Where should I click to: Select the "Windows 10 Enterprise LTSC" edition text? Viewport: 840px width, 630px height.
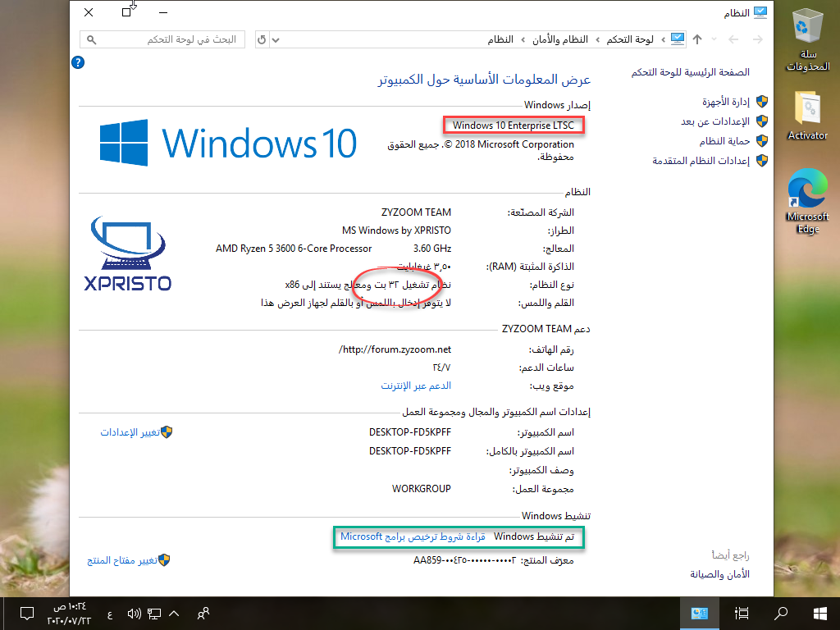(x=514, y=126)
